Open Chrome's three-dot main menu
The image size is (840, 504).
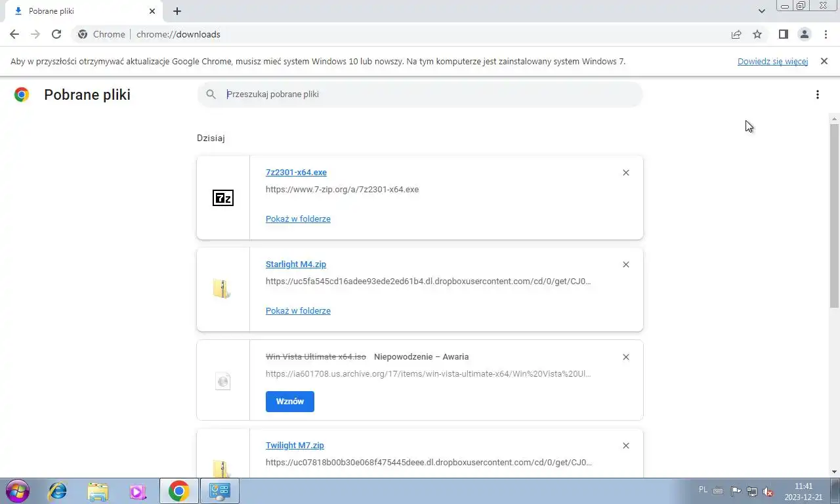click(826, 34)
